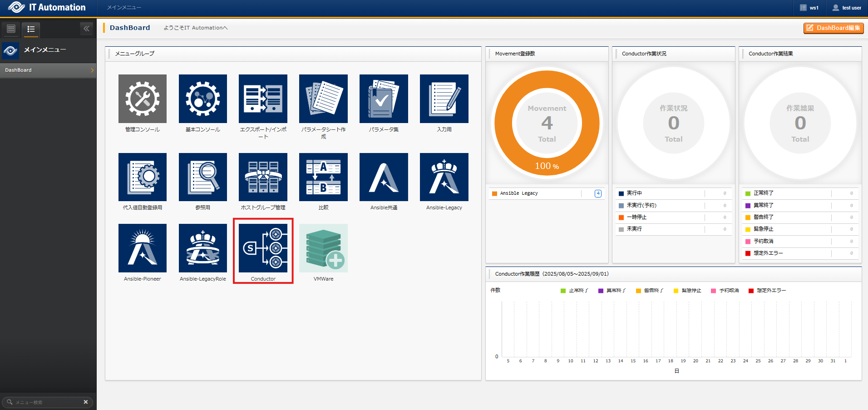This screenshot has height=410, width=868.
Task: Open the ws1 workspace selector
Action: point(809,8)
